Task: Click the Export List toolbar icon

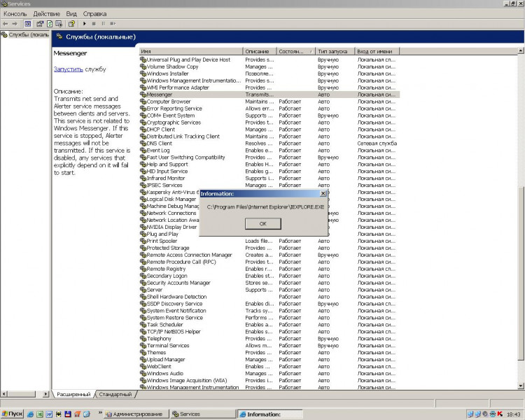Action: tap(59, 23)
